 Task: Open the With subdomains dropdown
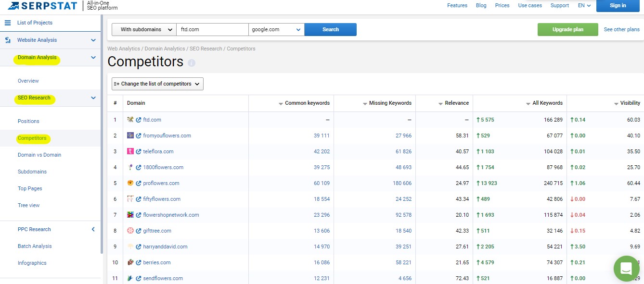click(144, 29)
